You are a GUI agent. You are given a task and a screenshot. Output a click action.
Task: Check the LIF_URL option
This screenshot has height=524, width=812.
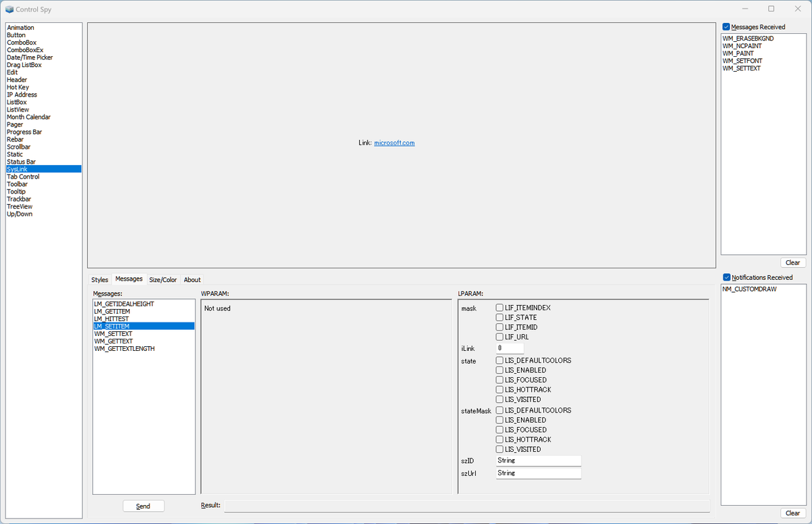coord(499,337)
